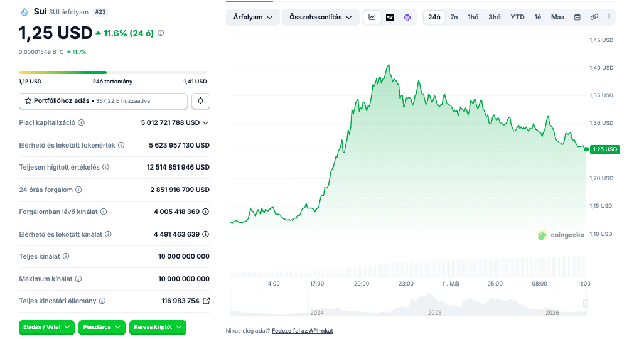This screenshot has width=644, height=339.
Task: Click the Fedezd fel az API-nkat link
Action: (x=303, y=331)
